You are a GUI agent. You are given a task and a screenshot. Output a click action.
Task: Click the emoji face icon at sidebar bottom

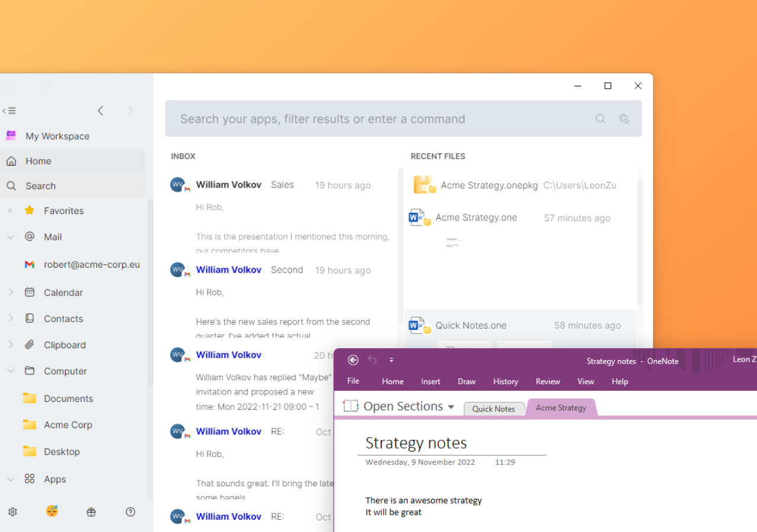pyautogui.click(x=52, y=511)
